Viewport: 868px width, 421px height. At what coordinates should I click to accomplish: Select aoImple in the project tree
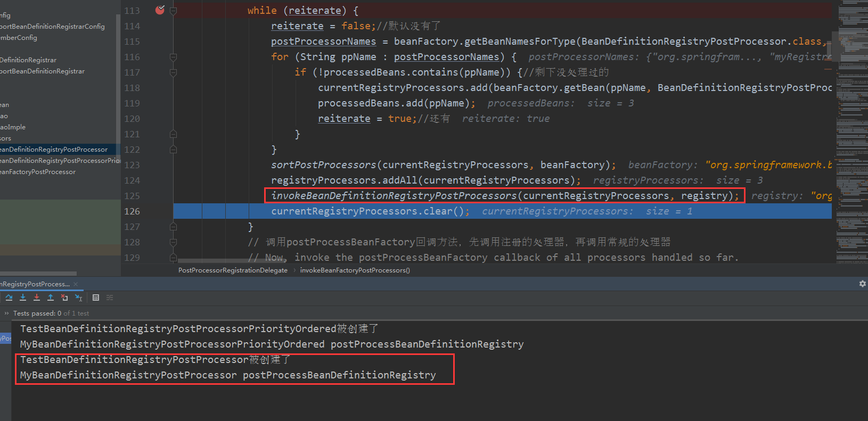point(13,127)
